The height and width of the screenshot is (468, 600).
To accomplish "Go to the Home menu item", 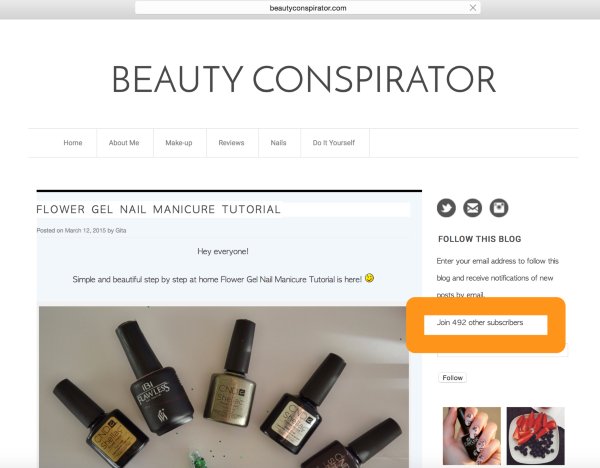I will tap(73, 143).
